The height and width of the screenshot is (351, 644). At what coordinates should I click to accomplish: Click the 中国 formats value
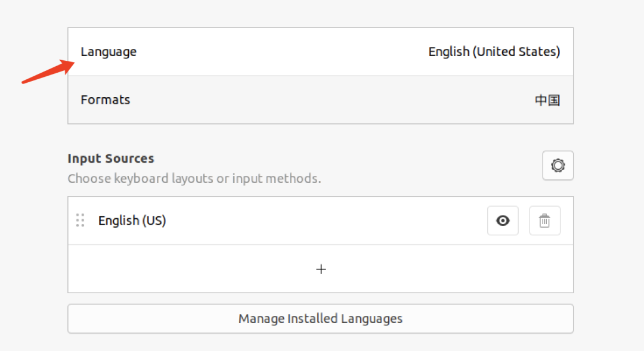click(x=547, y=100)
